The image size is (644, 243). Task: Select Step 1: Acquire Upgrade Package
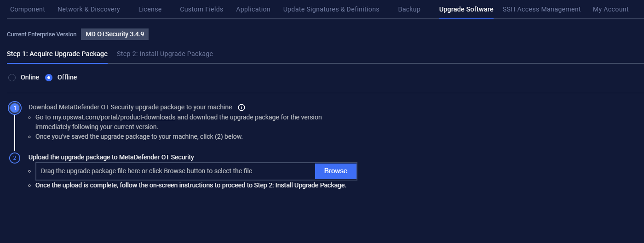point(57,54)
